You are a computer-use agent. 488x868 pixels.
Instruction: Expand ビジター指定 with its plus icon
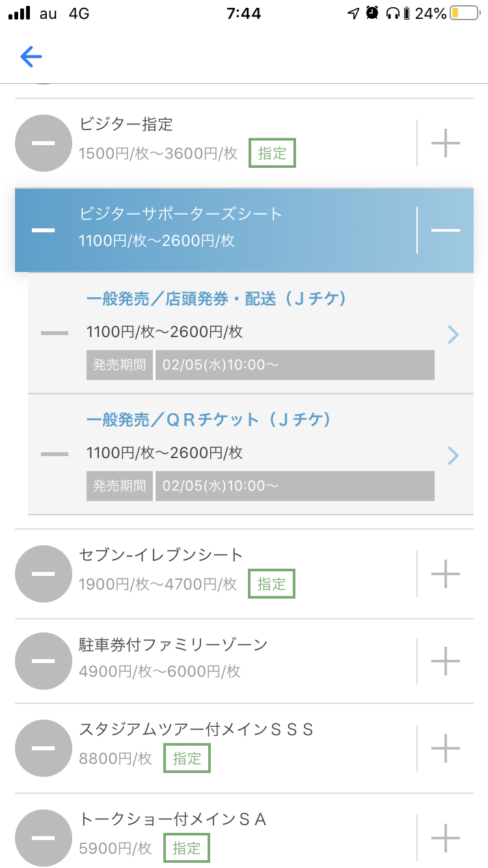pos(446,143)
